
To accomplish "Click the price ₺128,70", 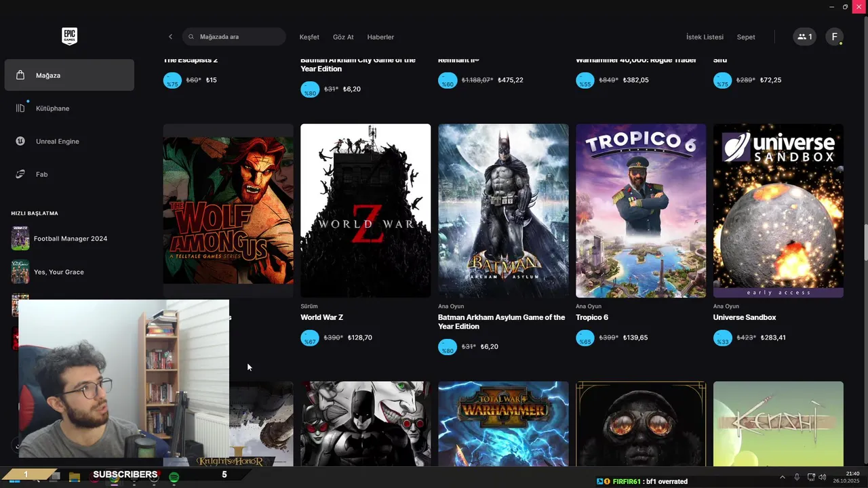I will 360,338.
